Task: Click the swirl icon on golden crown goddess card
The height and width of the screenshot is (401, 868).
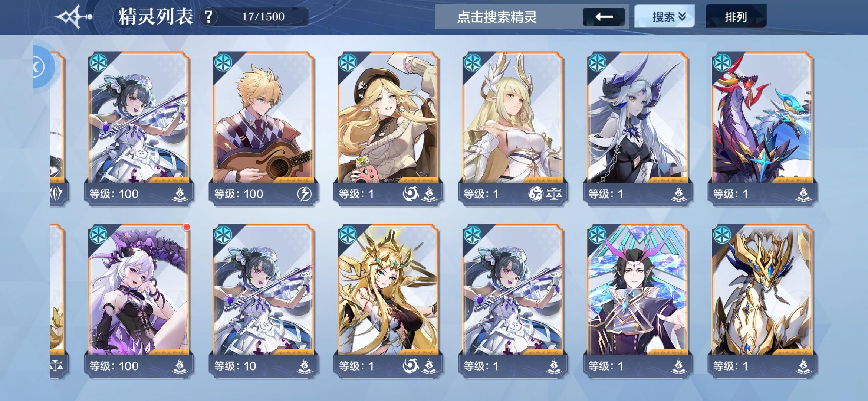Action: pyautogui.click(x=411, y=366)
